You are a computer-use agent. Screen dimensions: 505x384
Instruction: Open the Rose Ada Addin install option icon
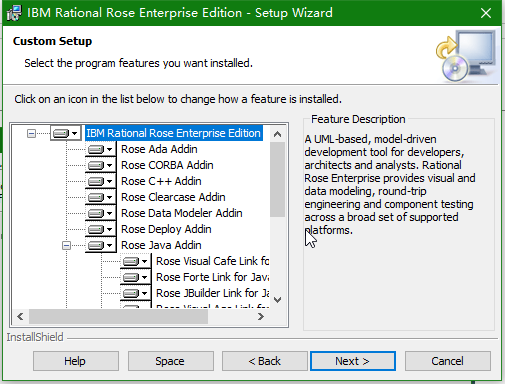pos(100,149)
